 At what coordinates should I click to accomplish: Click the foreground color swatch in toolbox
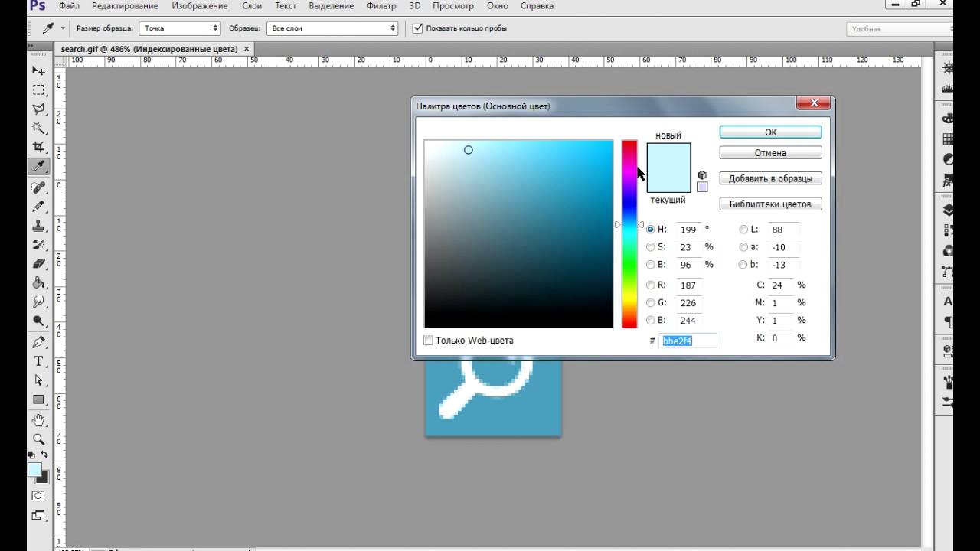(x=34, y=469)
